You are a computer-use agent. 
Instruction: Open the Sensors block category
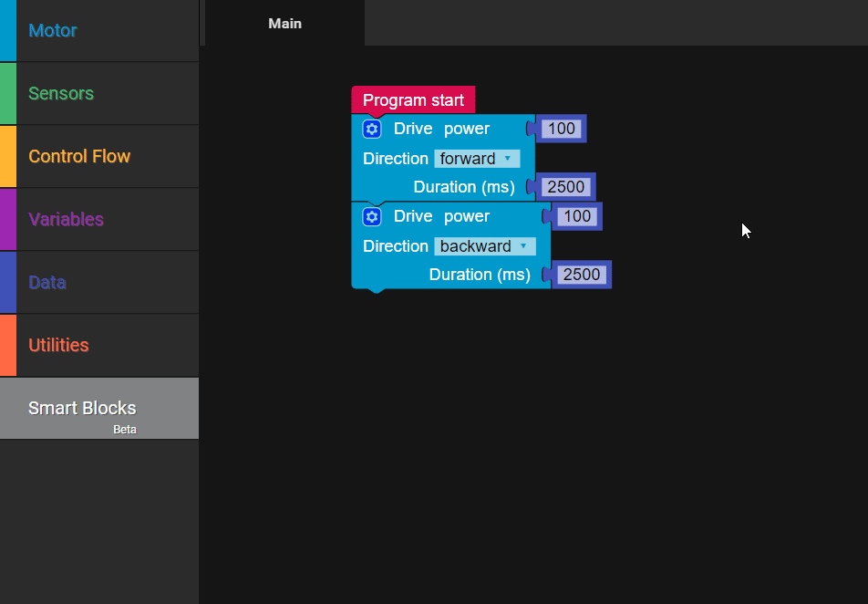click(x=99, y=93)
